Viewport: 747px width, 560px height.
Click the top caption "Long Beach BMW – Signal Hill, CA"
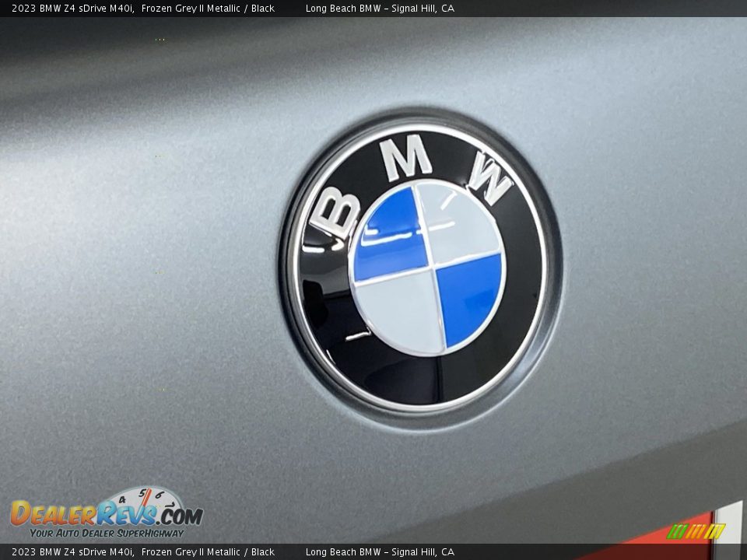point(380,8)
